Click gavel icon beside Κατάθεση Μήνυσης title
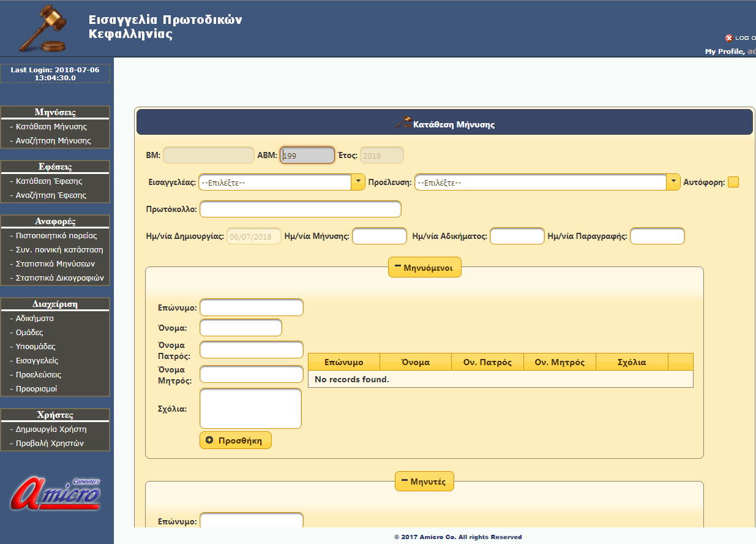Image resolution: width=756 pixels, height=544 pixels. click(403, 123)
